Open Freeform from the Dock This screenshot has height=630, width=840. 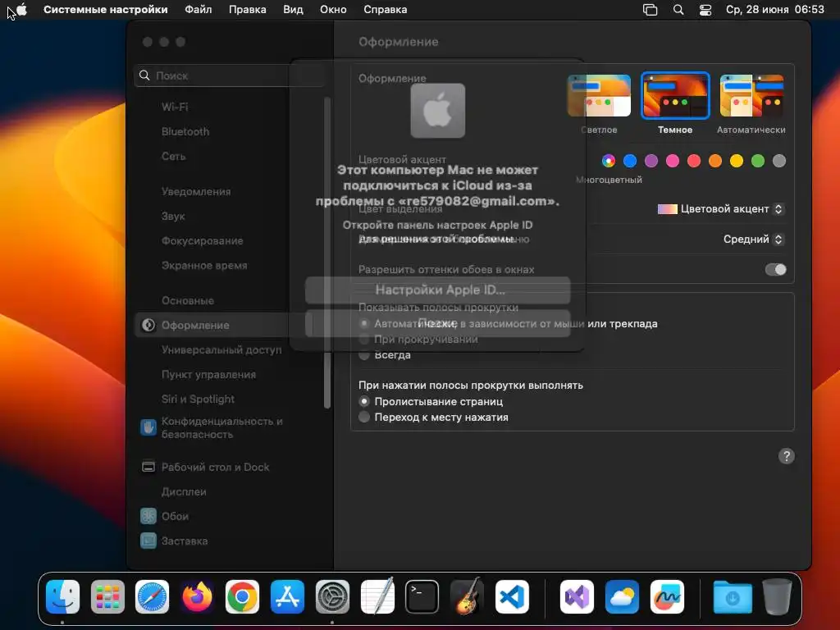[667, 596]
